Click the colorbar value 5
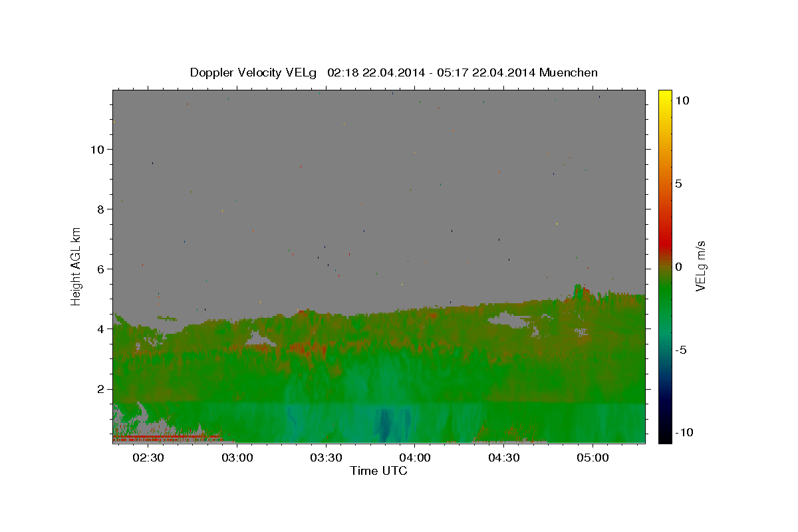798x532 pixels. [678, 183]
